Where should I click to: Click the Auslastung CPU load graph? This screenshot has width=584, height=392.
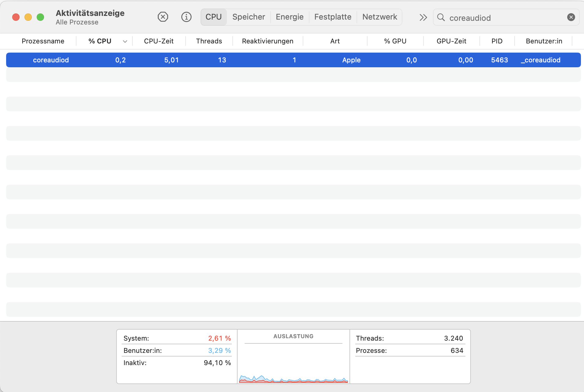(x=293, y=367)
